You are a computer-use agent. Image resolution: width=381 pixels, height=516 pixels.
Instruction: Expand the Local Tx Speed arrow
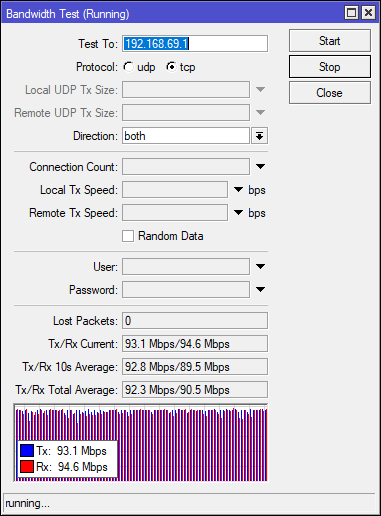pos(238,190)
